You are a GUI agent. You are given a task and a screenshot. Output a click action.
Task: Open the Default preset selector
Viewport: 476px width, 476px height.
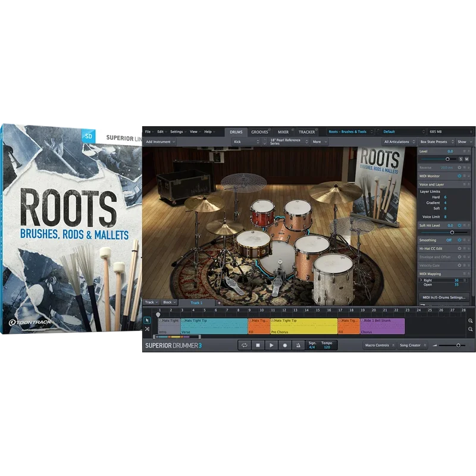click(x=403, y=131)
